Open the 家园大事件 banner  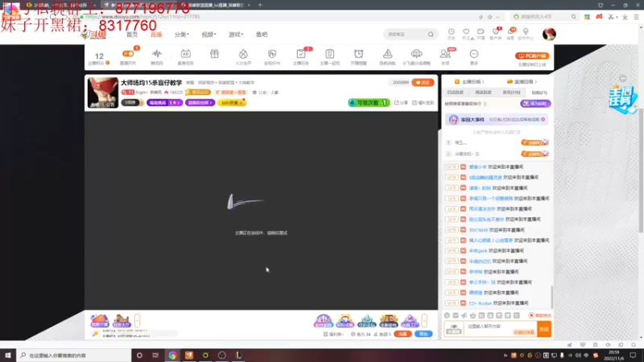point(497,119)
